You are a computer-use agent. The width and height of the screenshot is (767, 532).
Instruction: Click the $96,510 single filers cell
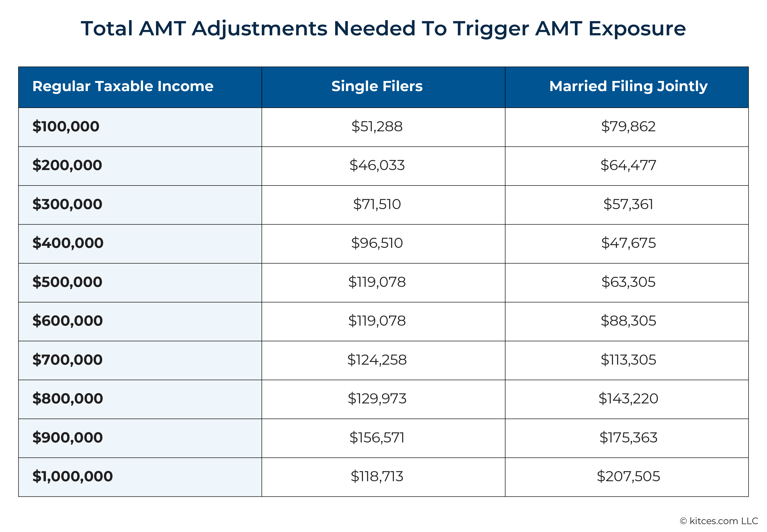(383, 244)
